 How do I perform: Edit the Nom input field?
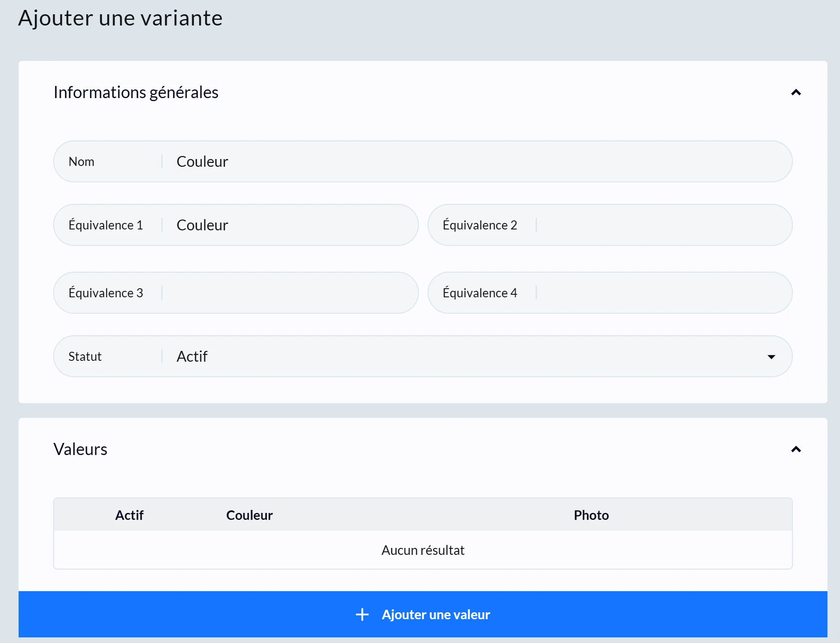[x=422, y=161]
